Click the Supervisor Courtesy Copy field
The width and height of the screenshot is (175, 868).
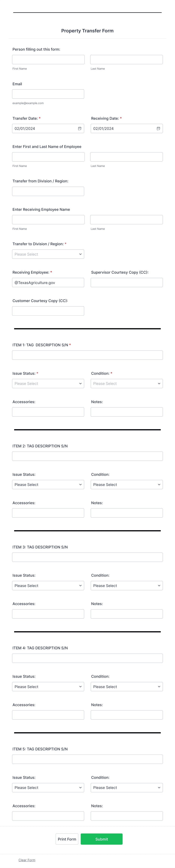(x=126, y=282)
